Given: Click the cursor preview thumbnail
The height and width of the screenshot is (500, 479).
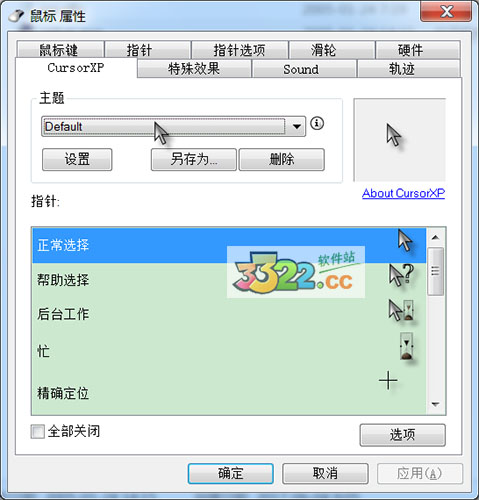Looking at the screenshot, I should [399, 140].
